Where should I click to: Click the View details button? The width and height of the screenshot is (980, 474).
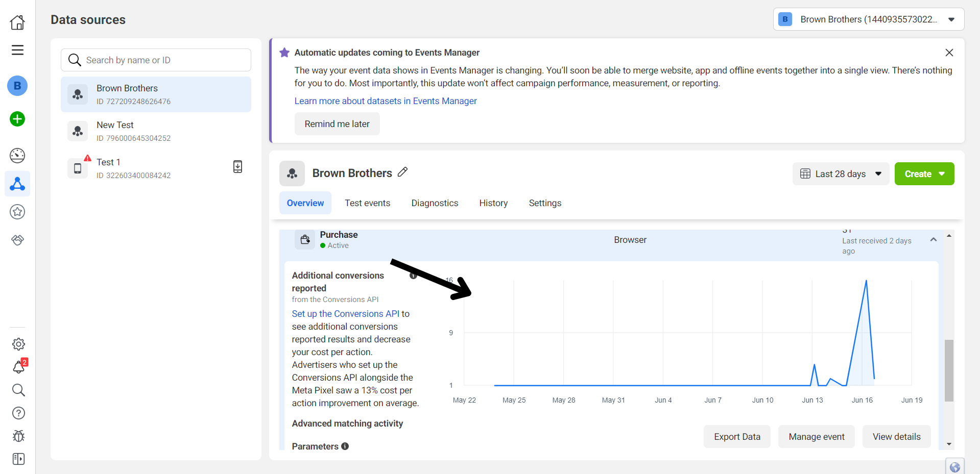(896, 437)
